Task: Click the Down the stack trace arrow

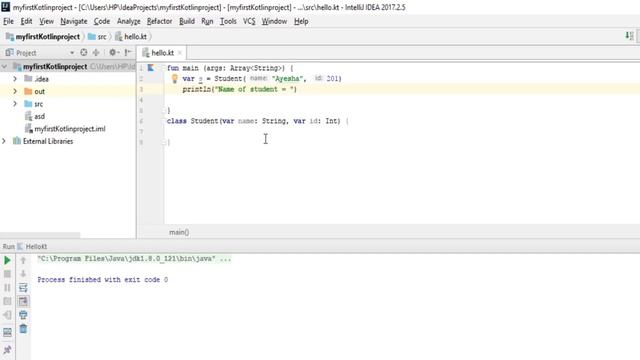Action: click(23, 274)
